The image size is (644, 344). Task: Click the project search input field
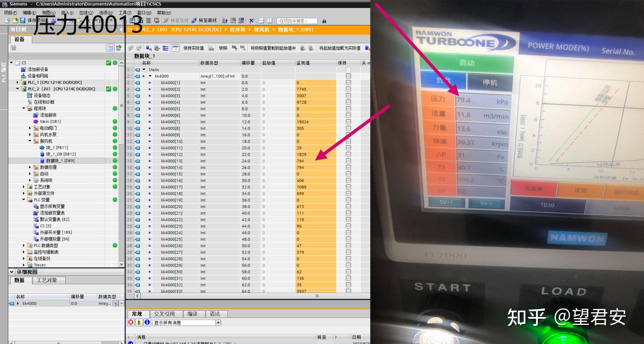(297, 21)
